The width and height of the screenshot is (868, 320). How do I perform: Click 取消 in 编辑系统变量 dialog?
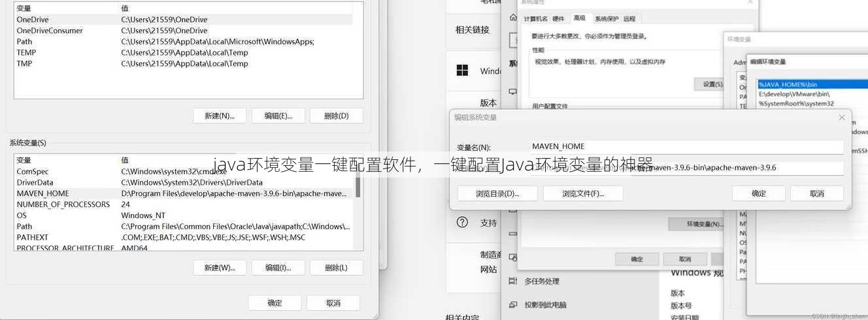[x=817, y=194]
